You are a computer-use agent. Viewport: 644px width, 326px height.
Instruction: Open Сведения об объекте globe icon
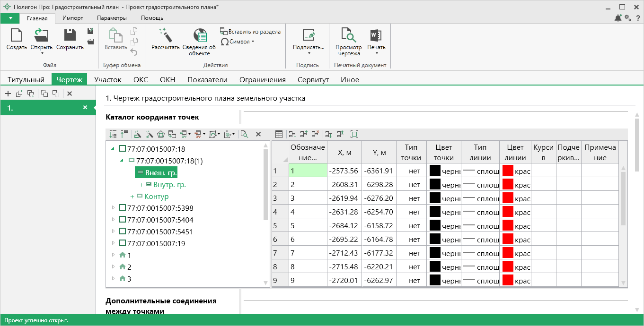[201, 35]
